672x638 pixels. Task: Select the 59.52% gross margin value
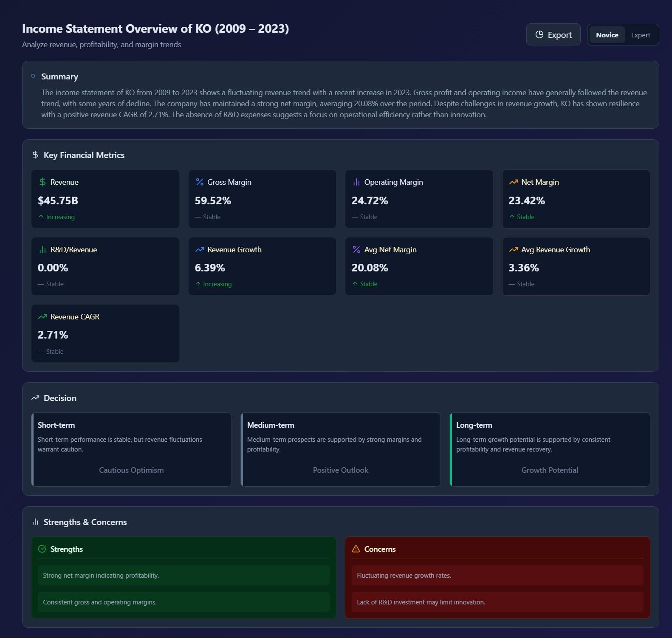213,200
